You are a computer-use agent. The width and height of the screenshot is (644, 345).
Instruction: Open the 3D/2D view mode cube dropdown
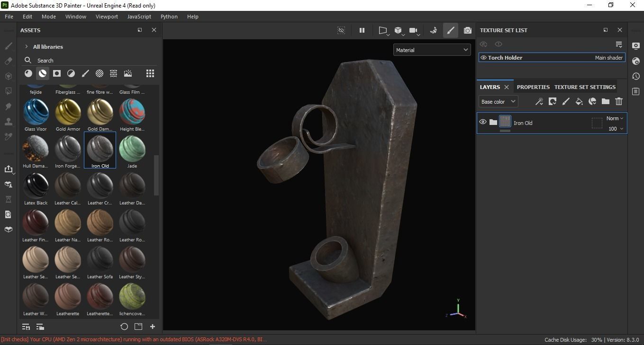pyautogui.click(x=399, y=31)
